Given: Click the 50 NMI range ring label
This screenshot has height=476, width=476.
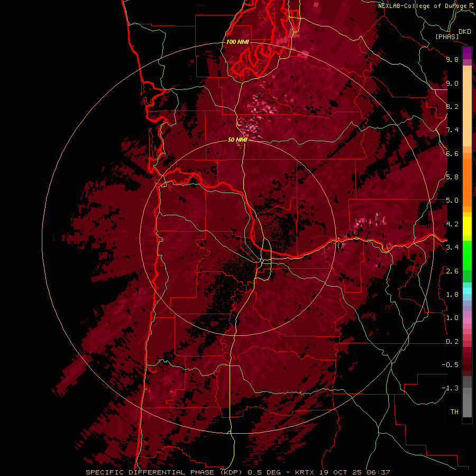Looking at the screenshot, I should click(x=237, y=140).
